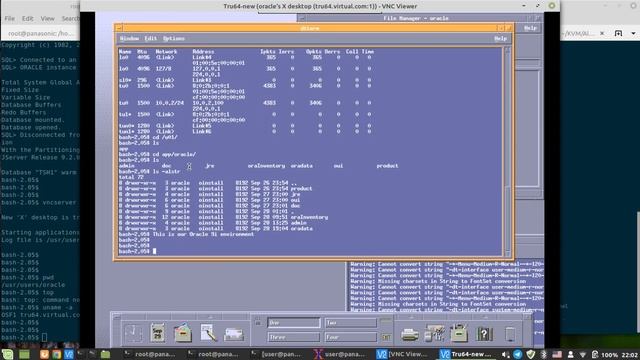The image size is (640, 360).
Task: Open the File Manager drawer icon on panel
Action: (x=183, y=333)
